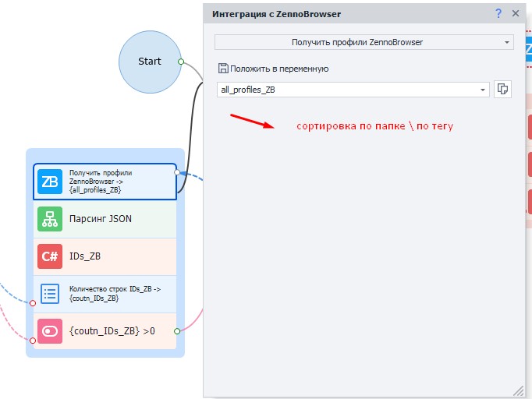
Task: Click the panel resize grip in the corner
Action: 518,390
